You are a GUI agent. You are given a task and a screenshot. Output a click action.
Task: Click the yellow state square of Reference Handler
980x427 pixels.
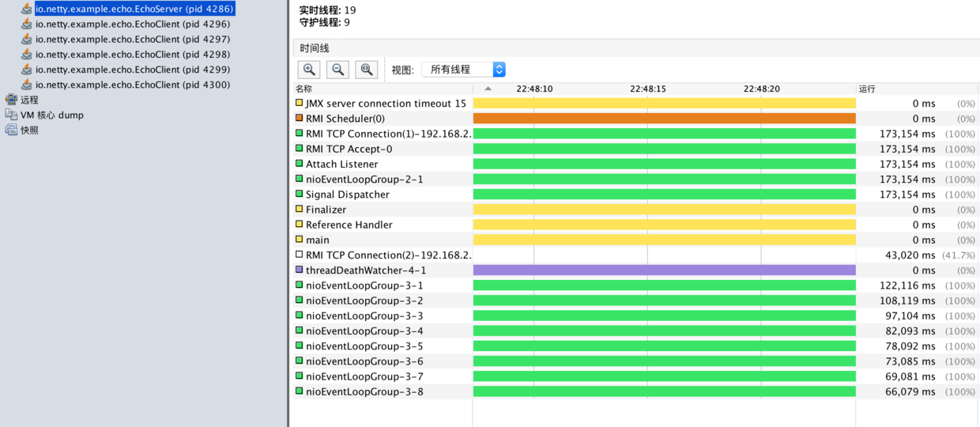pos(299,224)
